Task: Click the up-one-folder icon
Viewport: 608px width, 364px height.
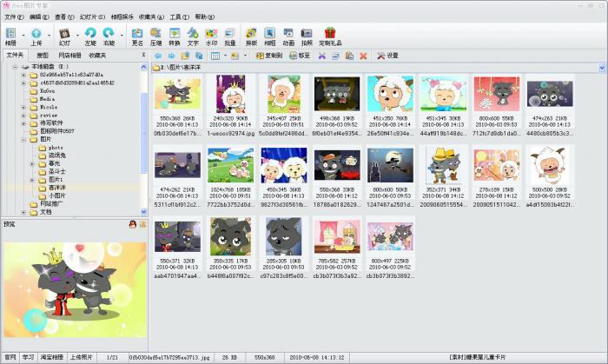Action: click(x=185, y=56)
